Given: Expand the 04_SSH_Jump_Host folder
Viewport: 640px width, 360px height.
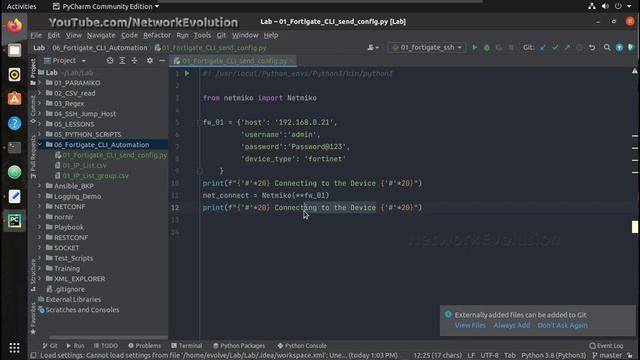Looking at the screenshot, I should (40, 113).
